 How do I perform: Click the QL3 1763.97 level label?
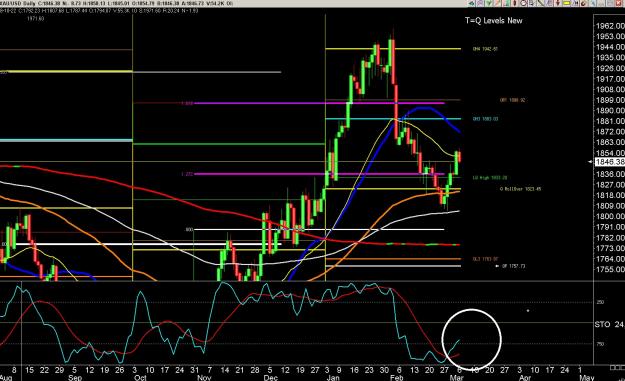tap(485, 259)
